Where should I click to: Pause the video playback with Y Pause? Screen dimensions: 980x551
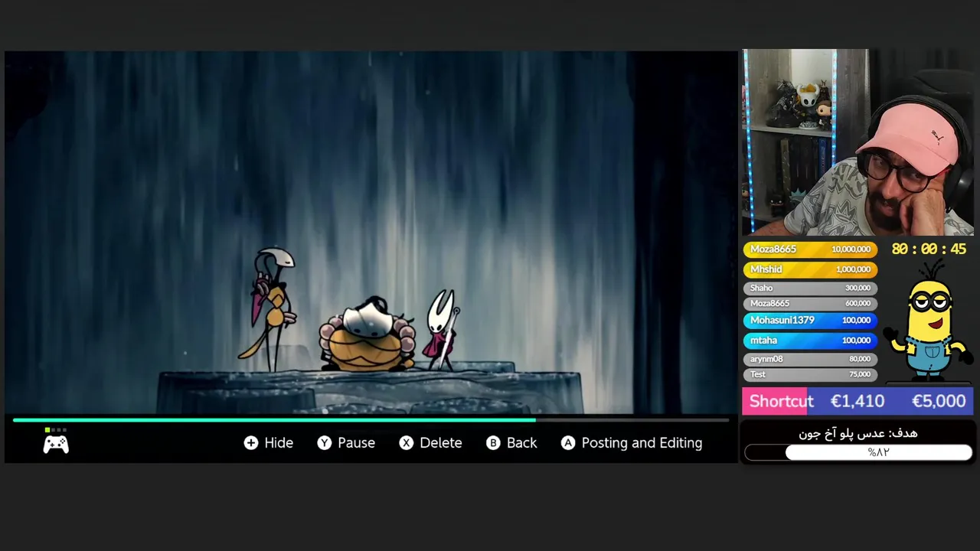(346, 443)
